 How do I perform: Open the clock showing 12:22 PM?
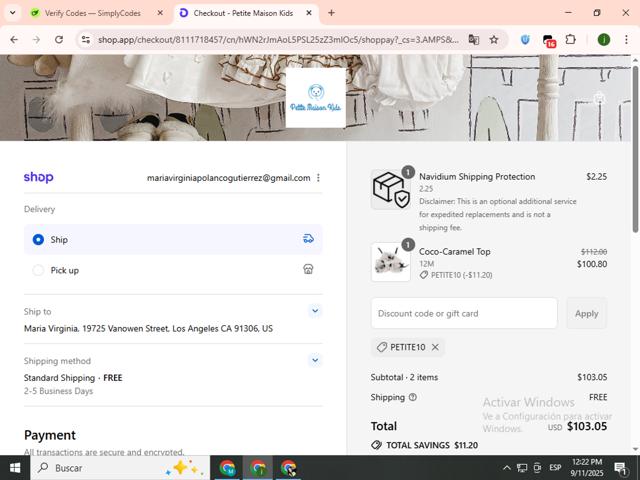(587, 468)
